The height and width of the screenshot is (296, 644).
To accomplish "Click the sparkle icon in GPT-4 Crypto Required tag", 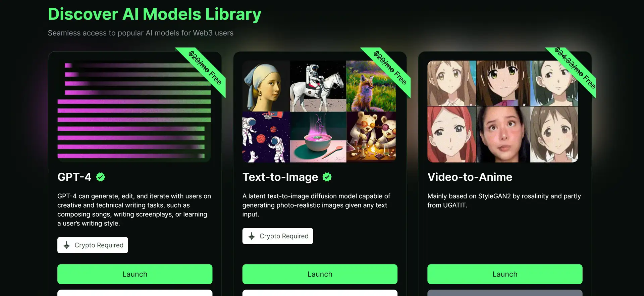I will pyautogui.click(x=67, y=245).
